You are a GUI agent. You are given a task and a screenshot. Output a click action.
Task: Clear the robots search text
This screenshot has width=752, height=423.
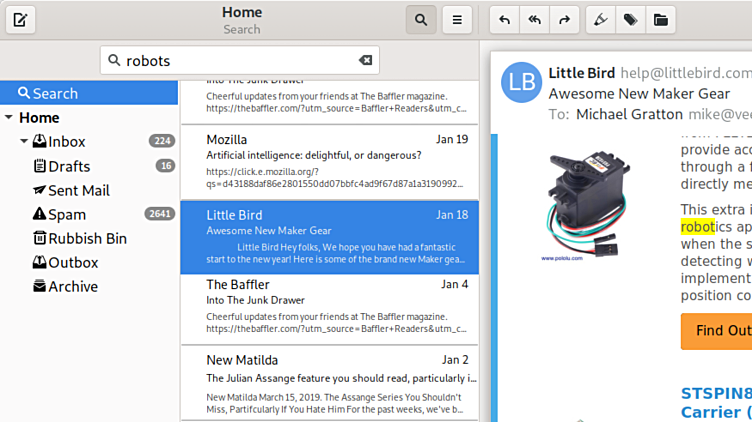365,60
